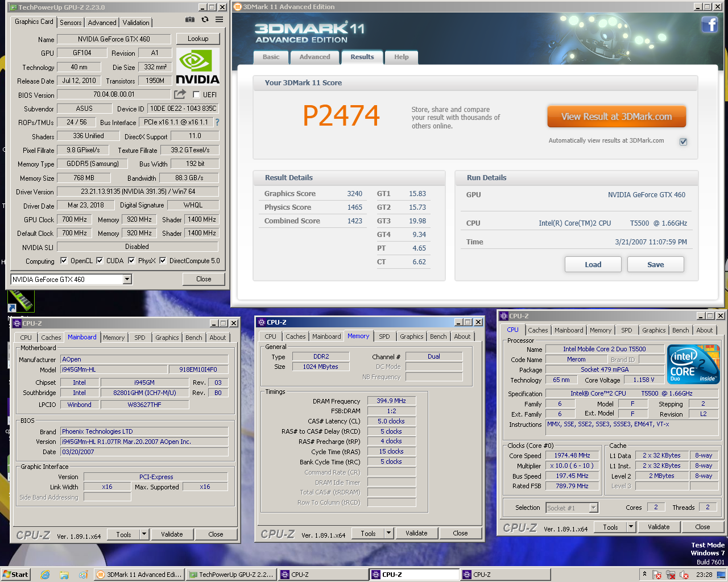This screenshot has height=582, width=728.
Task: Click View Result at 3DMark.com button
Action: point(617,117)
